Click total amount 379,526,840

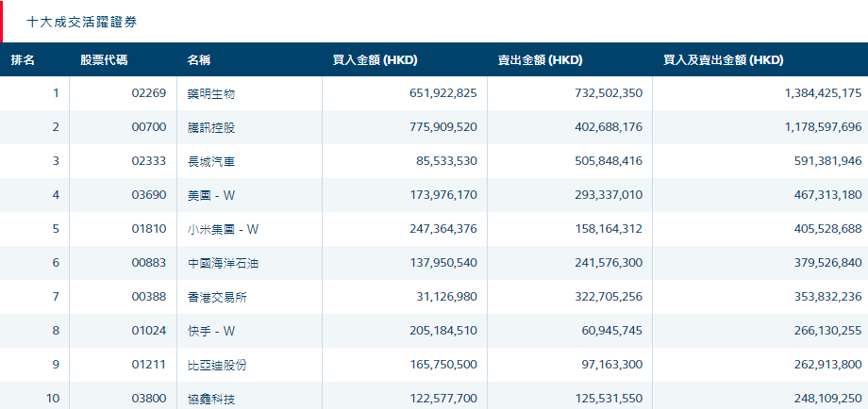pos(828,263)
